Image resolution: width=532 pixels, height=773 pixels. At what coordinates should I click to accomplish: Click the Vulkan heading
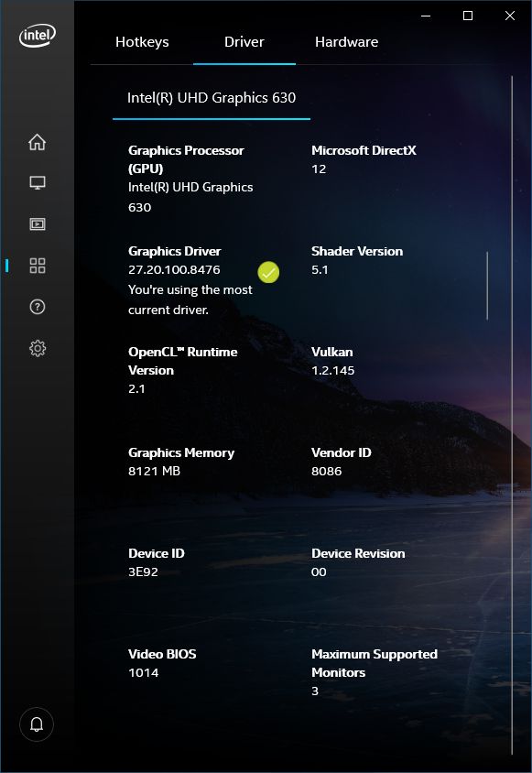[331, 352]
